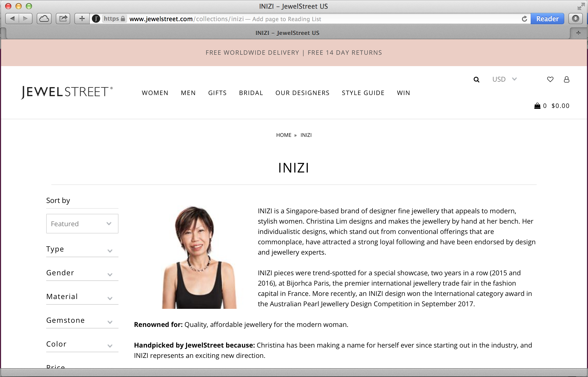
Task: Click the website address field
Action: [x=310, y=19]
